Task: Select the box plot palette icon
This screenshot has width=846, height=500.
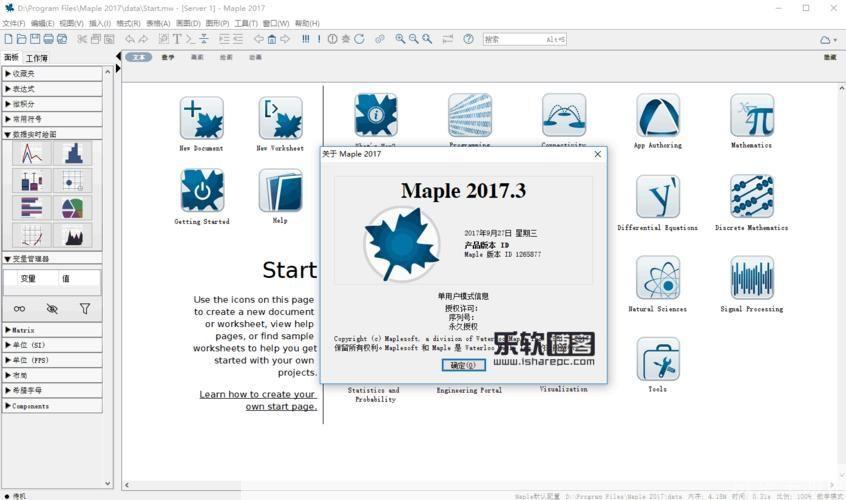Action: (x=32, y=181)
